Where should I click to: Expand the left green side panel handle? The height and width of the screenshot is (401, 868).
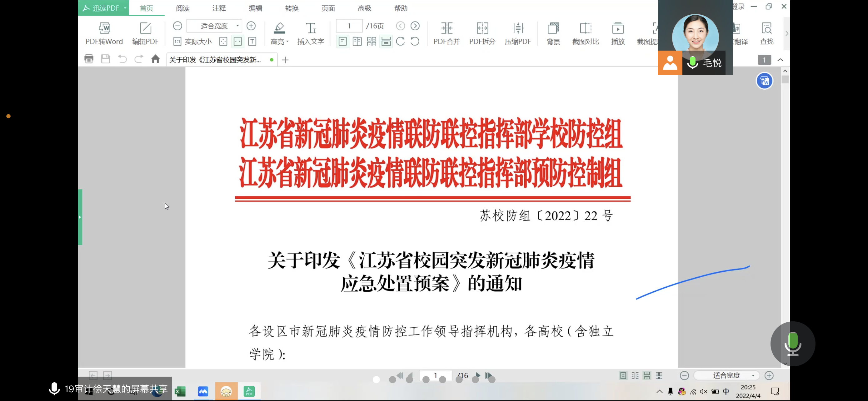click(x=80, y=217)
